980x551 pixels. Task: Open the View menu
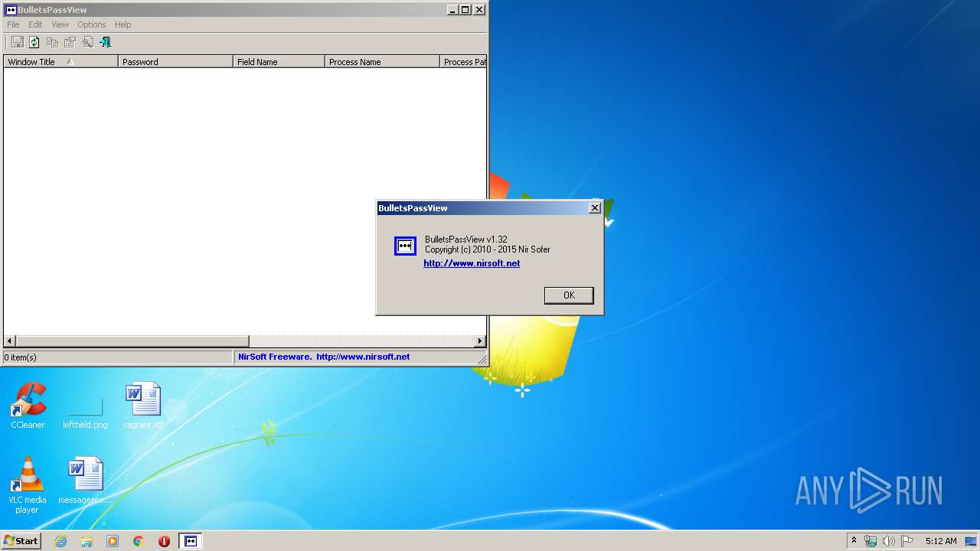click(x=60, y=24)
